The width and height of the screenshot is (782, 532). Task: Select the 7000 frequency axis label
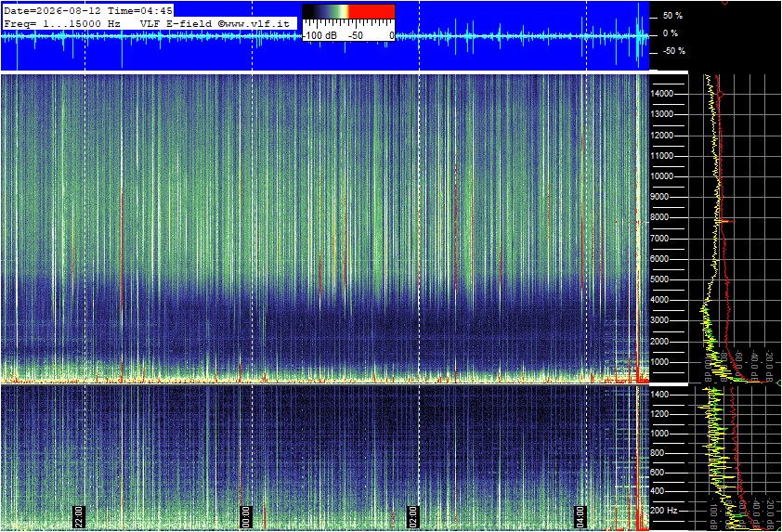coord(660,239)
